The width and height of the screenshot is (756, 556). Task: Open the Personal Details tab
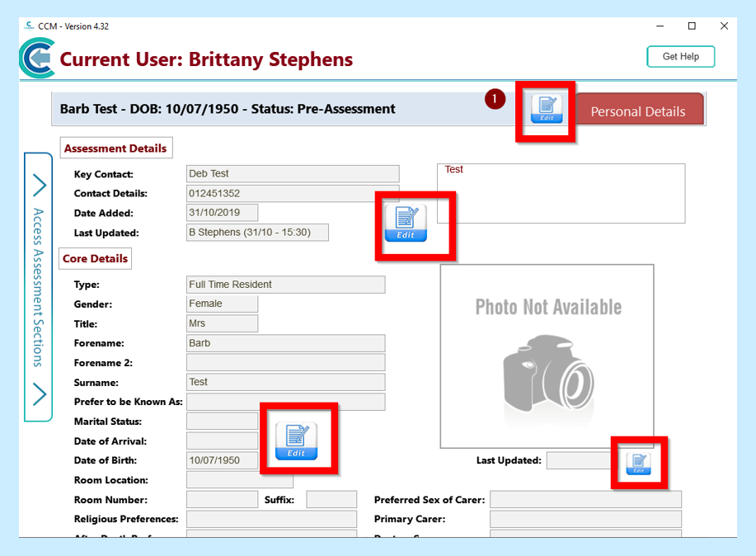(638, 111)
